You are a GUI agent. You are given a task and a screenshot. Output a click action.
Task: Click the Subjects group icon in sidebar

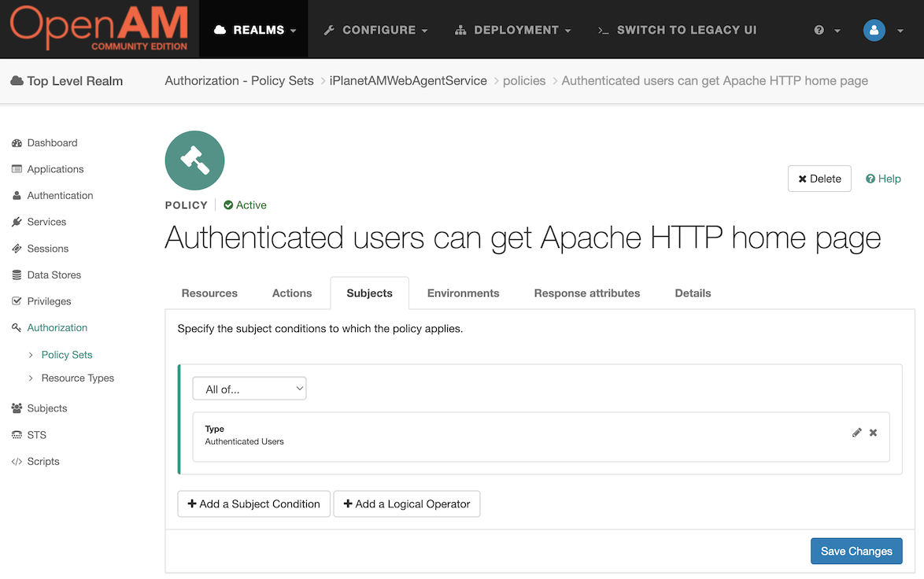click(17, 408)
